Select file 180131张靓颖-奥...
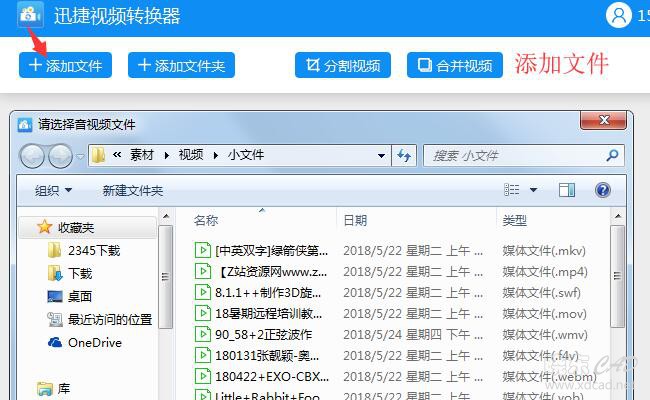Image resolution: width=650 pixels, height=400 pixels. [267, 356]
